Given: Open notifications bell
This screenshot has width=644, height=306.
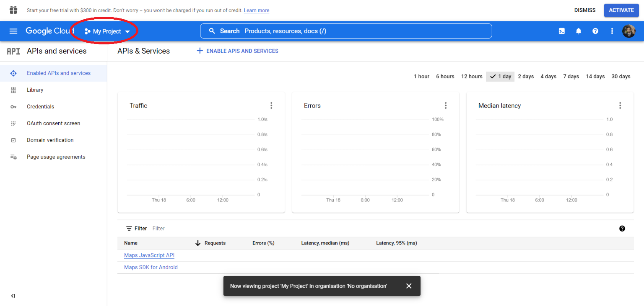Looking at the screenshot, I should pyautogui.click(x=579, y=31).
